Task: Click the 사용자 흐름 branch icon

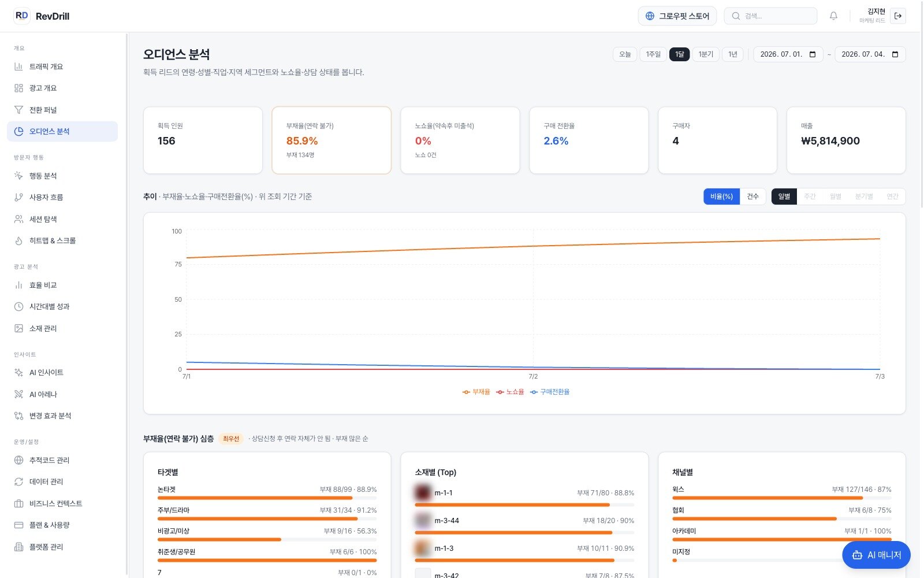Action: click(x=18, y=197)
